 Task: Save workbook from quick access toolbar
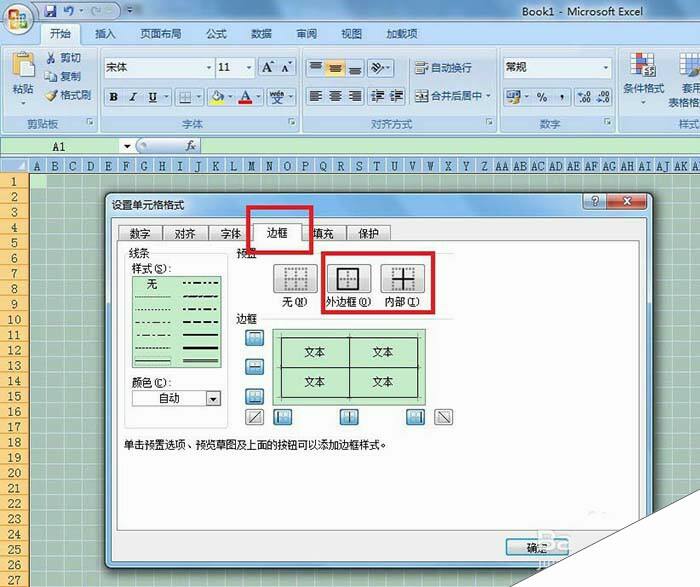(x=50, y=10)
